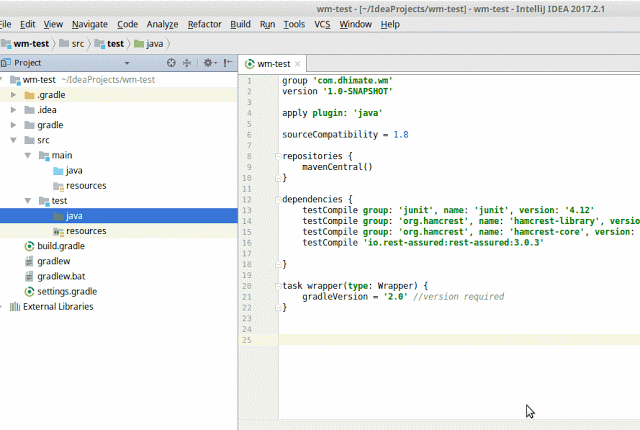Click the .gradle folder icon
The height and width of the screenshot is (430, 640).
coord(29,95)
